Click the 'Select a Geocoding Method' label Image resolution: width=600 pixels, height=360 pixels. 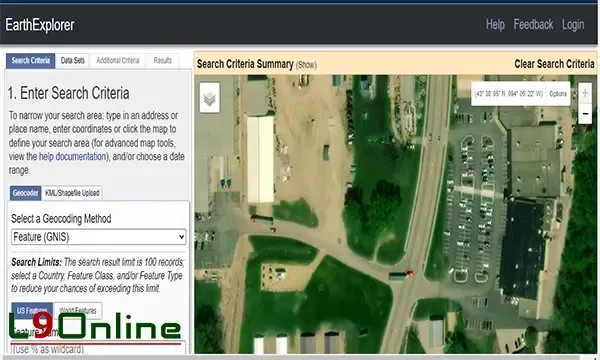point(61,218)
